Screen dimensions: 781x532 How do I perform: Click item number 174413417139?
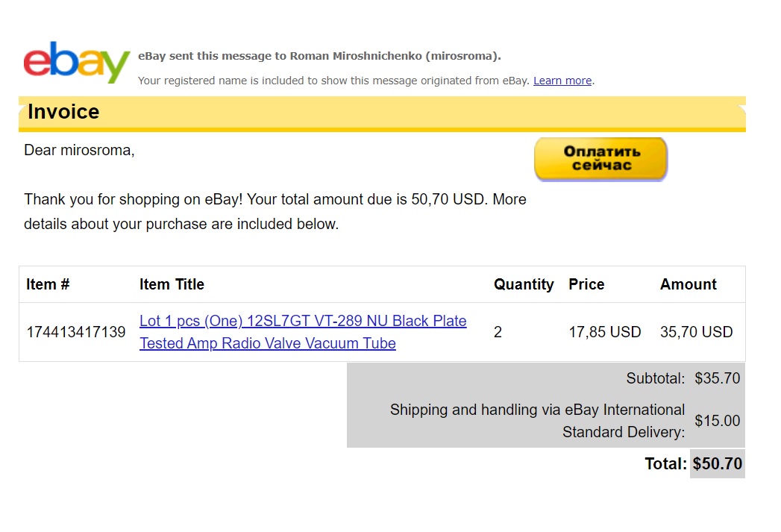75,332
